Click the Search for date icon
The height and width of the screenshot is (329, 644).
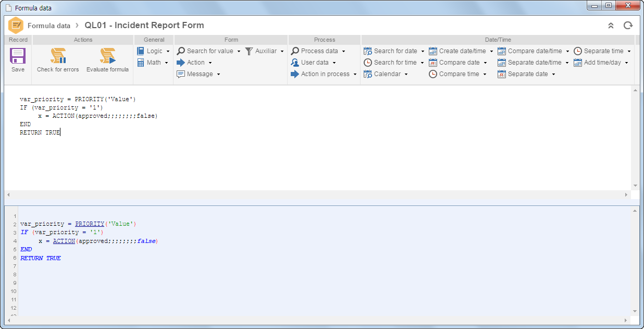(368, 51)
